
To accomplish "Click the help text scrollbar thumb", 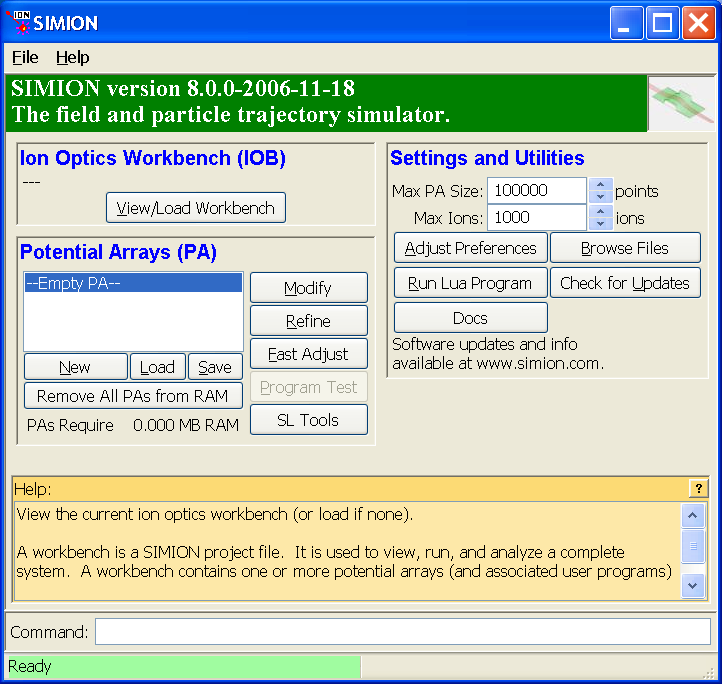I will (x=693, y=546).
